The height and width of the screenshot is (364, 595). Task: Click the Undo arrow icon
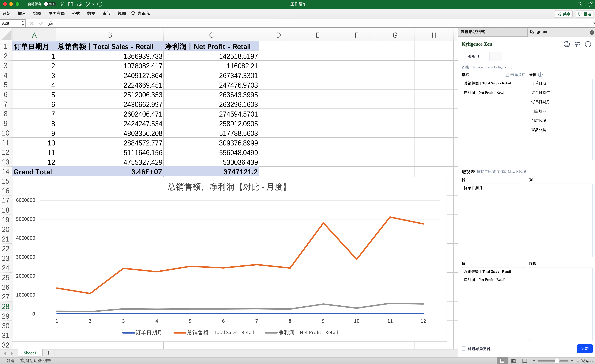87,4
